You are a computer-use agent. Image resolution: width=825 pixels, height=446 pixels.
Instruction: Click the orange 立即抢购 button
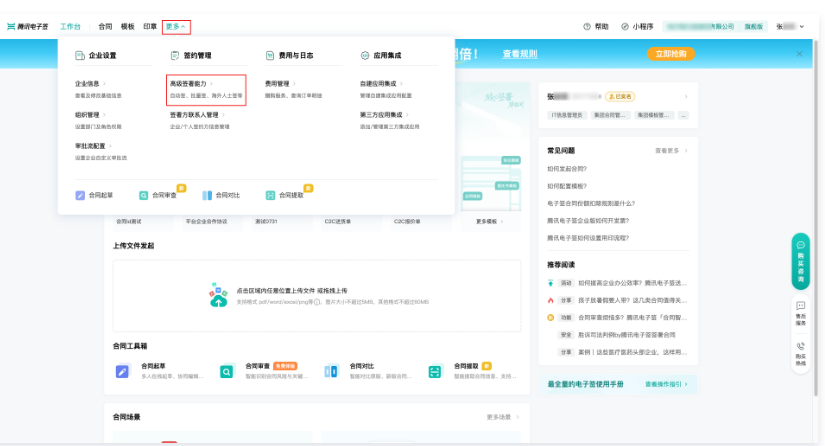671,54
